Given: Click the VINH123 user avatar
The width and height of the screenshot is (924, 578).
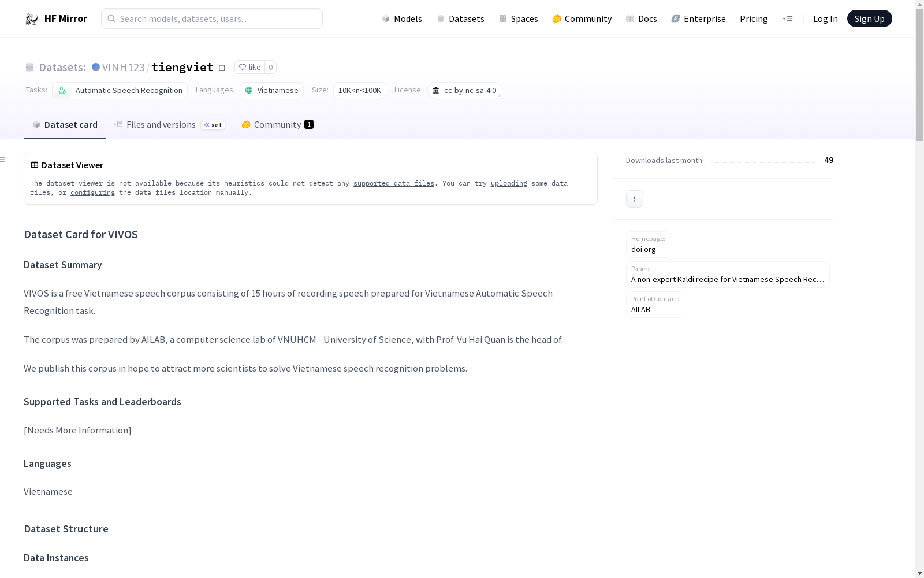Looking at the screenshot, I should pyautogui.click(x=96, y=67).
